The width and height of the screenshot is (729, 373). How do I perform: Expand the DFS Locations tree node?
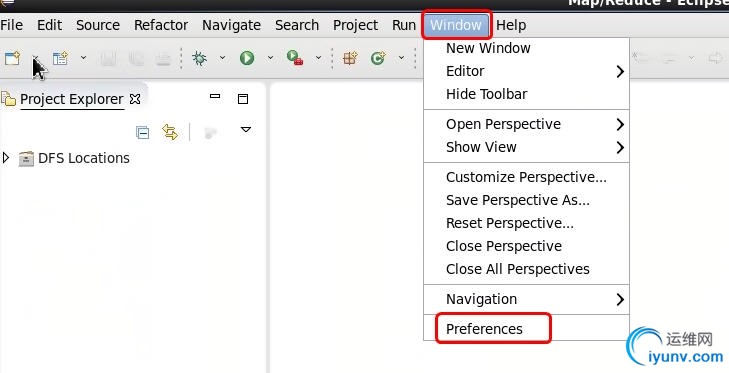pos(6,158)
